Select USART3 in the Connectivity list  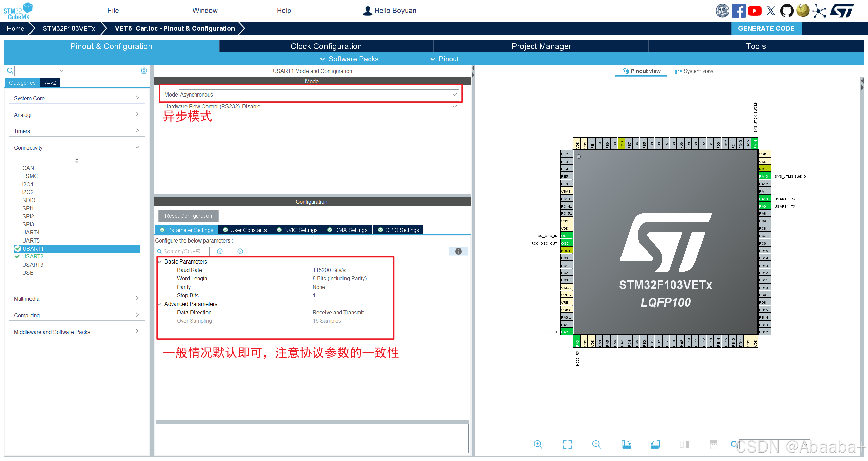[33, 265]
